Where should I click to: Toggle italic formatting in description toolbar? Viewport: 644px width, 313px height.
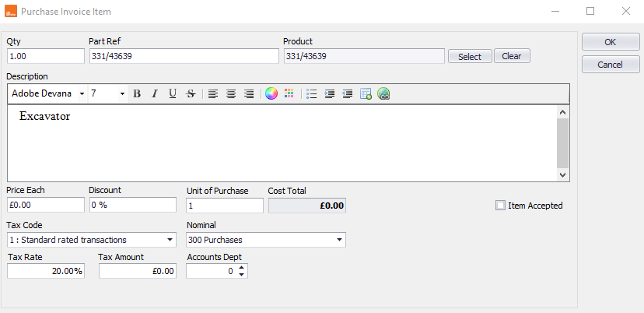(x=155, y=93)
